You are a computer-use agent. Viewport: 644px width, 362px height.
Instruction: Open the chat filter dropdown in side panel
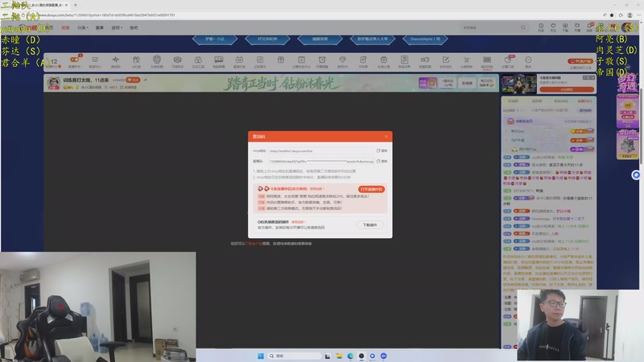(513, 110)
